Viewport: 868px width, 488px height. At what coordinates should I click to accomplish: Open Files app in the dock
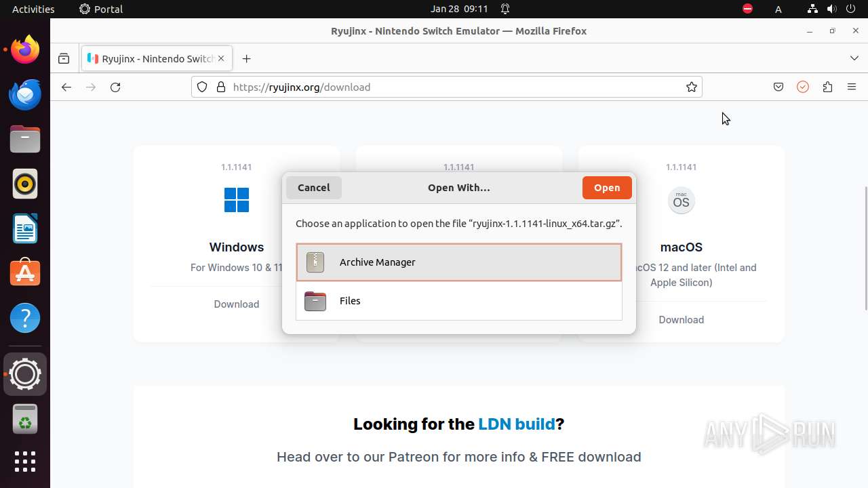(25, 139)
